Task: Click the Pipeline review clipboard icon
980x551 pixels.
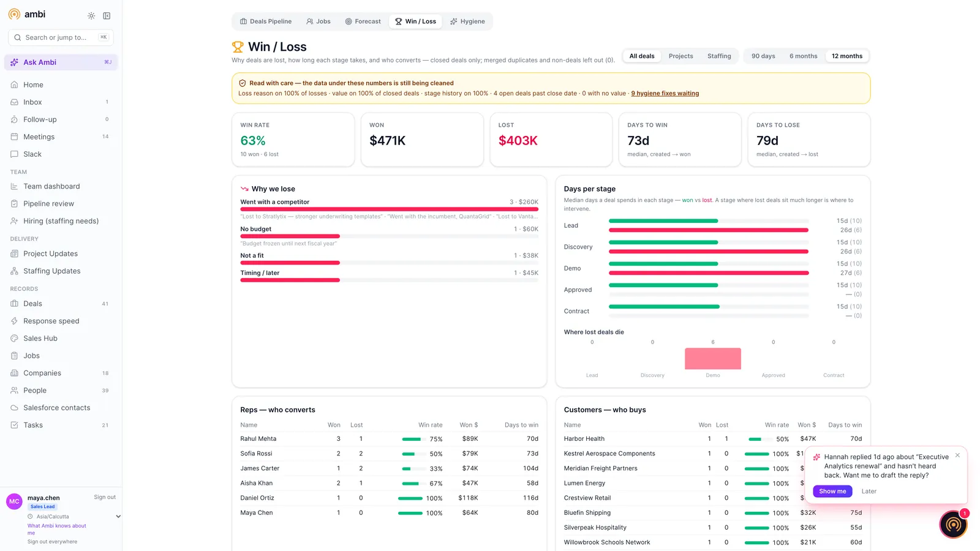Action: (14, 204)
